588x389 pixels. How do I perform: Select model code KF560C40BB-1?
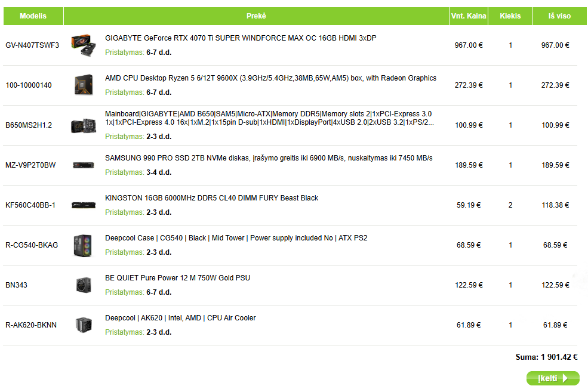30,205
